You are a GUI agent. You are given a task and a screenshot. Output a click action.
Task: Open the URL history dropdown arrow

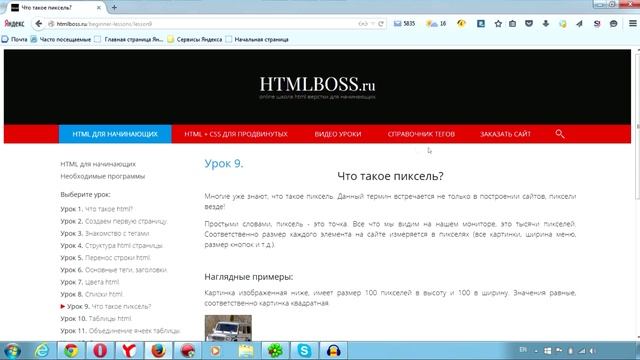click(x=373, y=24)
